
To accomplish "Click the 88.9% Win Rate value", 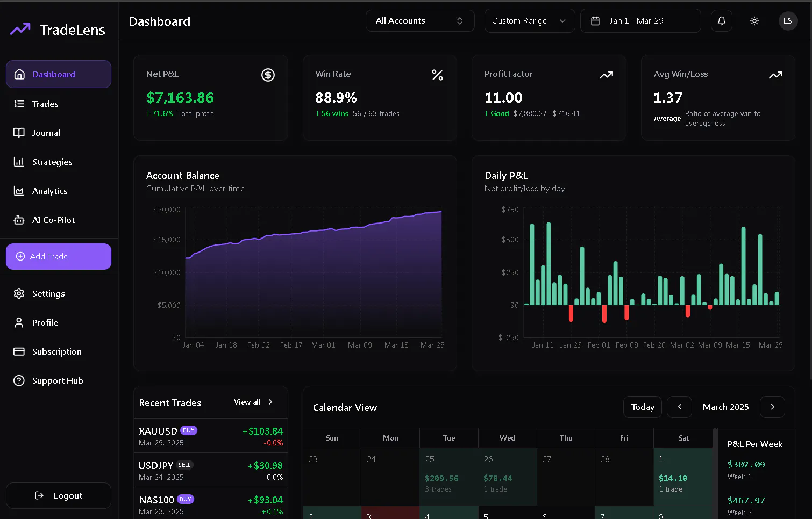I will click(x=336, y=98).
